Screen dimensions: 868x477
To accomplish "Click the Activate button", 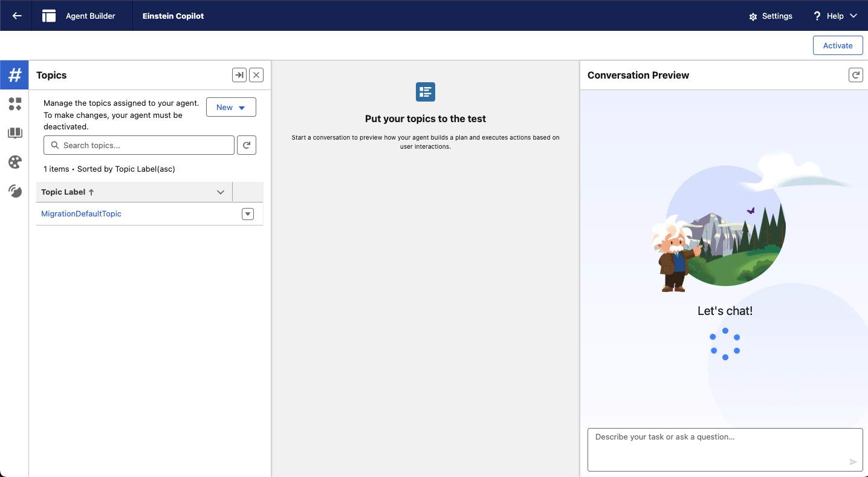I will pos(837,45).
